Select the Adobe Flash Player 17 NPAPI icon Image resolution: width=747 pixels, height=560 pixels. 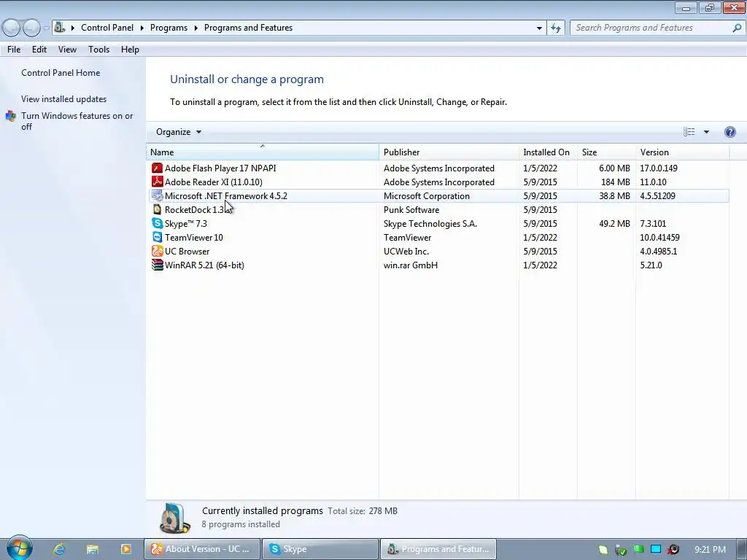(x=157, y=168)
